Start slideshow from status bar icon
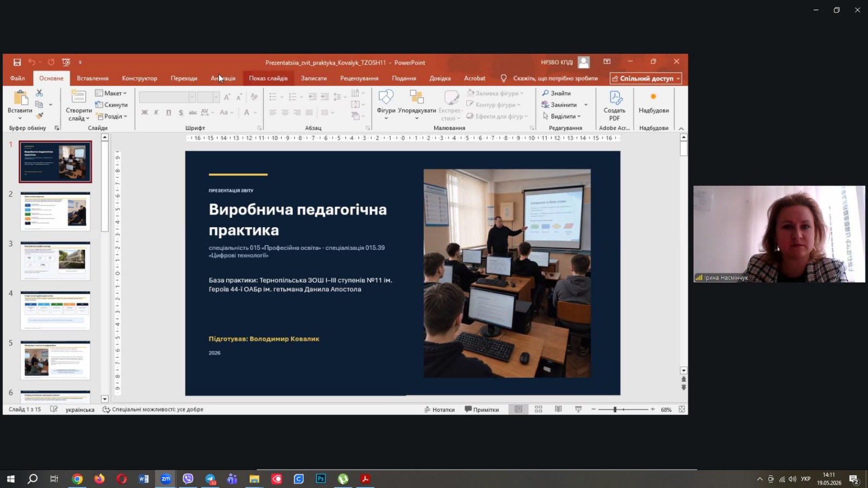 (x=578, y=409)
